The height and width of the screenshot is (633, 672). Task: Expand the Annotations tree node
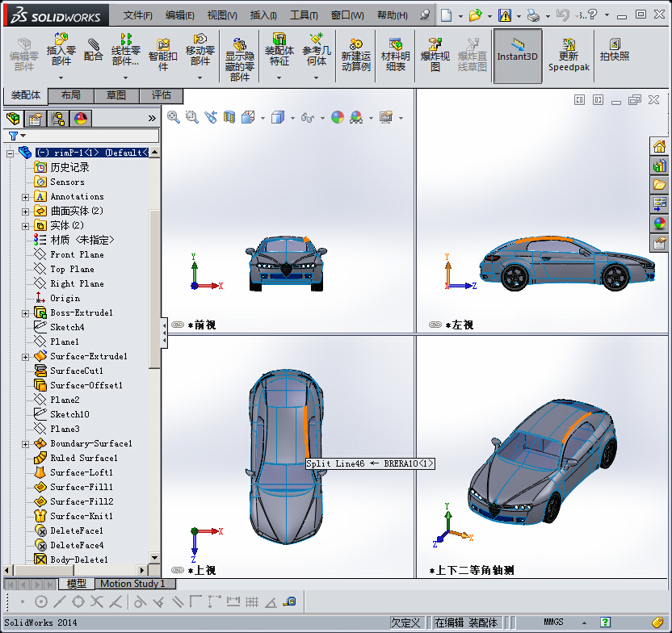[x=25, y=197]
